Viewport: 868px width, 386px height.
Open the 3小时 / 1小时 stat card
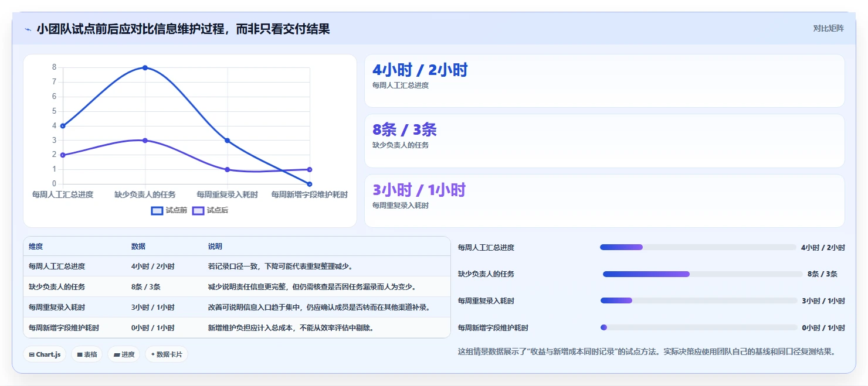[605, 201]
